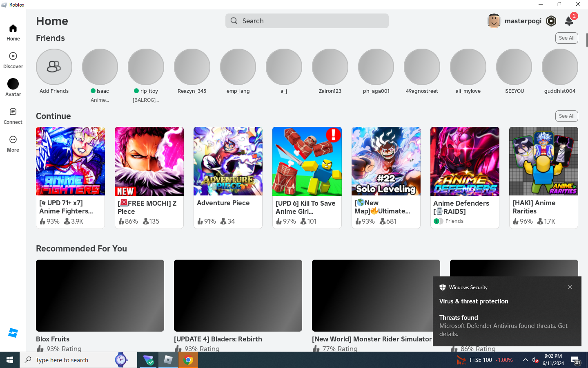Open Bladers: Rebirth recommended game

point(238,296)
